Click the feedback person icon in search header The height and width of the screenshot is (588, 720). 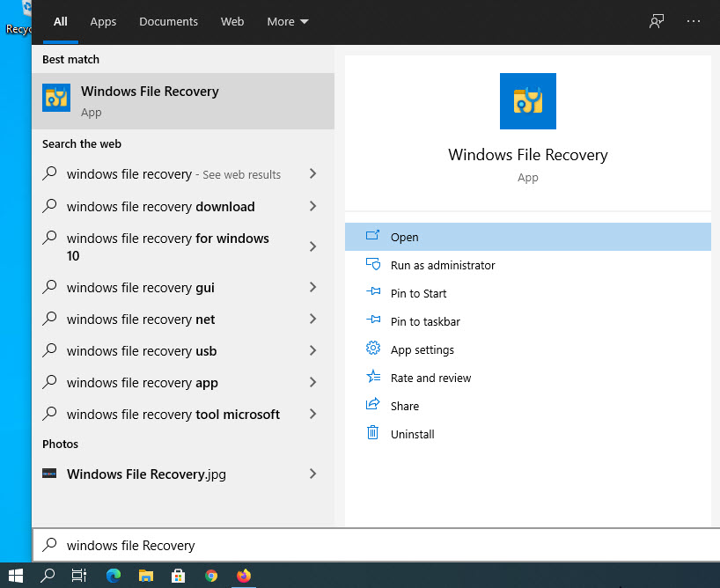pos(656,21)
